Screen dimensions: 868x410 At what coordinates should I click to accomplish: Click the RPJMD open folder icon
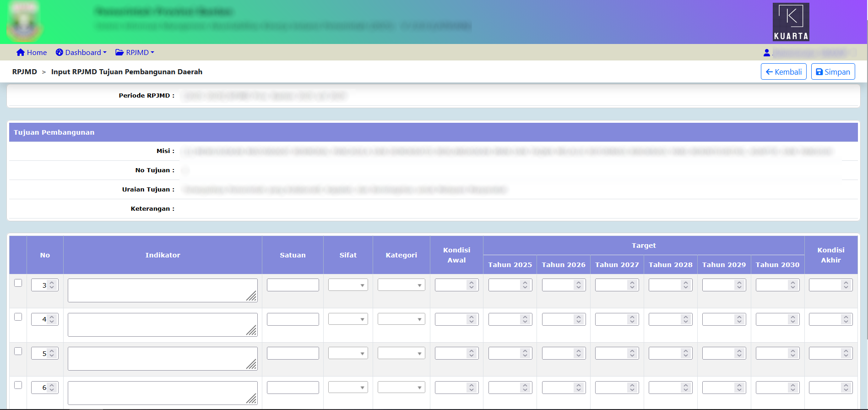point(119,53)
